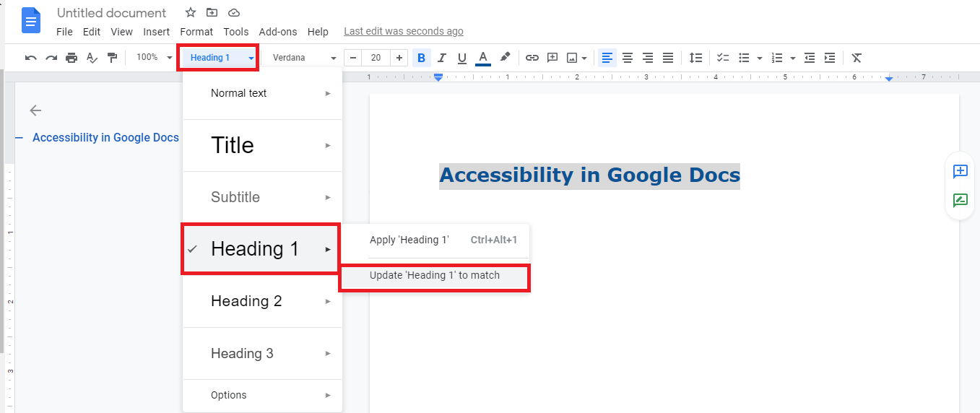Click the redo icon
The width and height of the screenshot is (980, 413).
51,58
